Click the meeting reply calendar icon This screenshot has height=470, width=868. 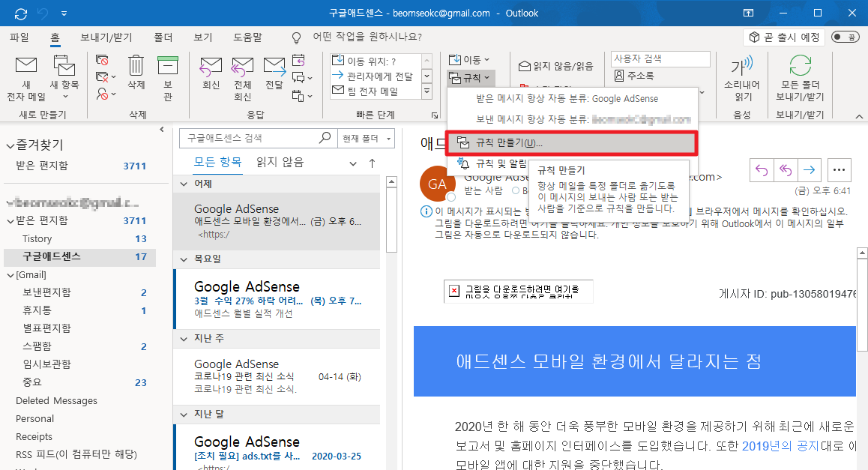[299, 59]
